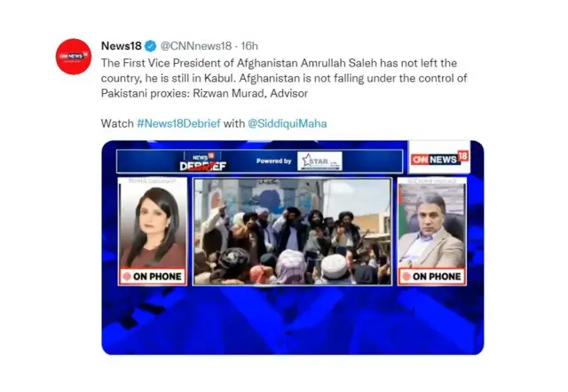
Task: Open the @SiddiquiMaha mention
Action: [287, 123]
